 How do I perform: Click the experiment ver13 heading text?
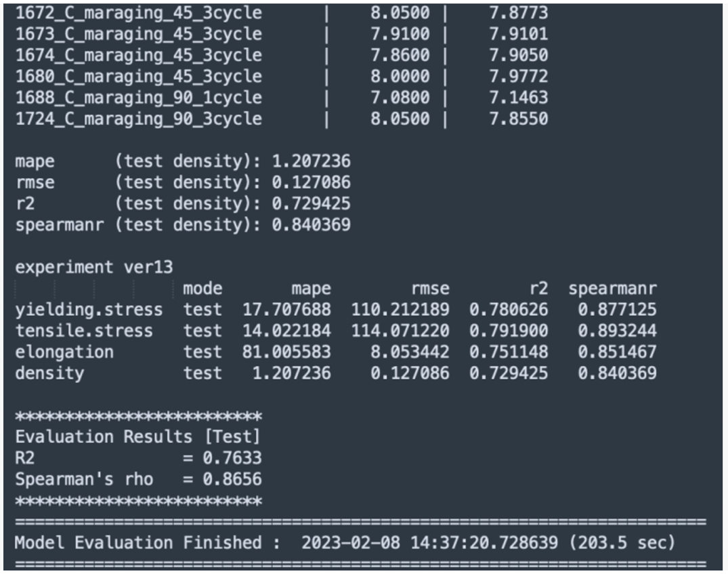pos(93,268)
